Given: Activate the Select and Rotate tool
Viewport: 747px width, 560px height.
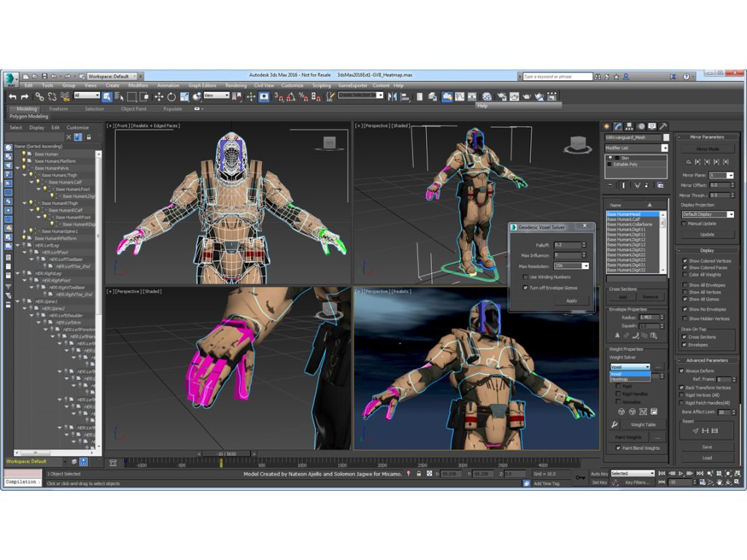Looking at the screenshot, I should 171,96.
